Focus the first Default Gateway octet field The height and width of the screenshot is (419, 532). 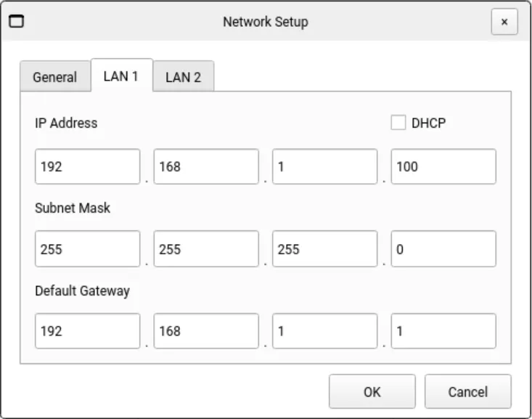[87, 331]
